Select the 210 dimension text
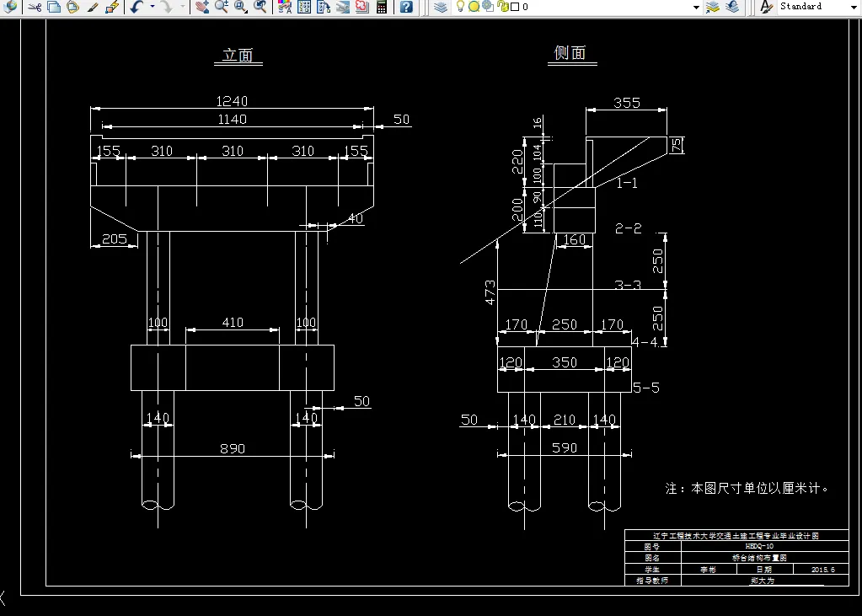862x616 pixels. pyautogui.click(x=564, y=420)
